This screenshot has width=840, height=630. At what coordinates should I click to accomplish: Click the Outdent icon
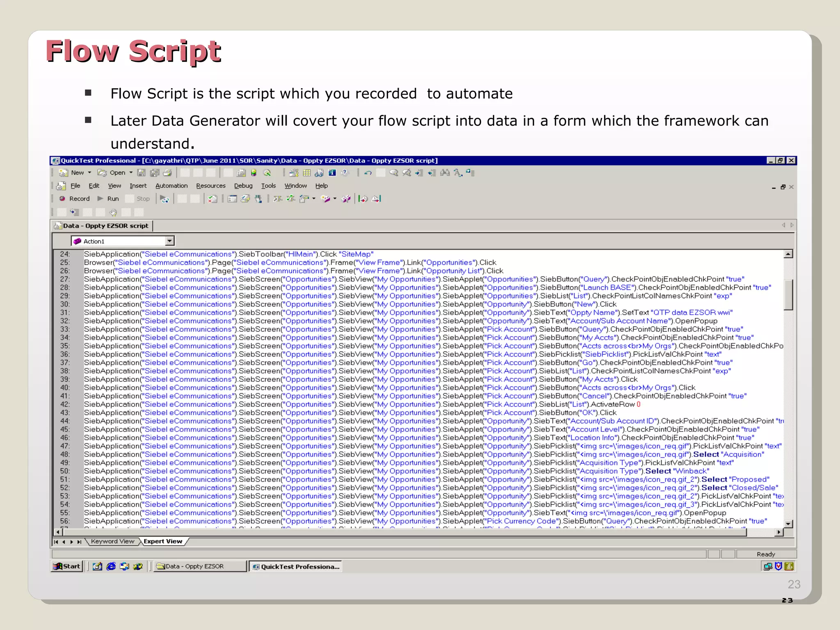coord(432,173)
